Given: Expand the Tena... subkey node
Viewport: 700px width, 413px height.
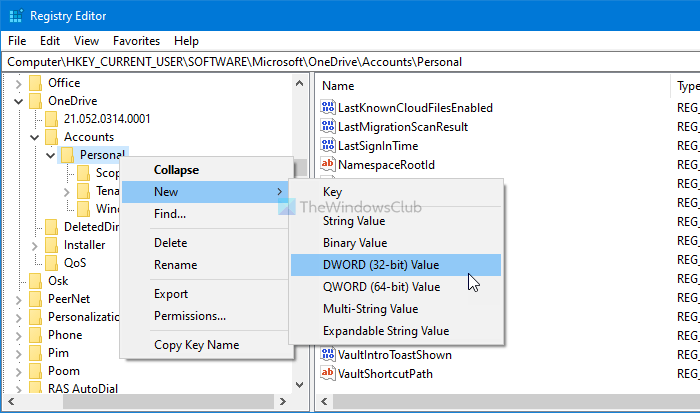Looking at the screenshot, I should [x=67, y=192].
